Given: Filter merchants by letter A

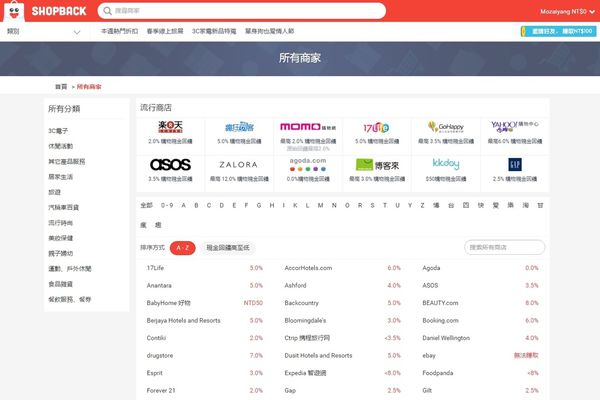Looking at the screenshot, I should coord(184,206).
